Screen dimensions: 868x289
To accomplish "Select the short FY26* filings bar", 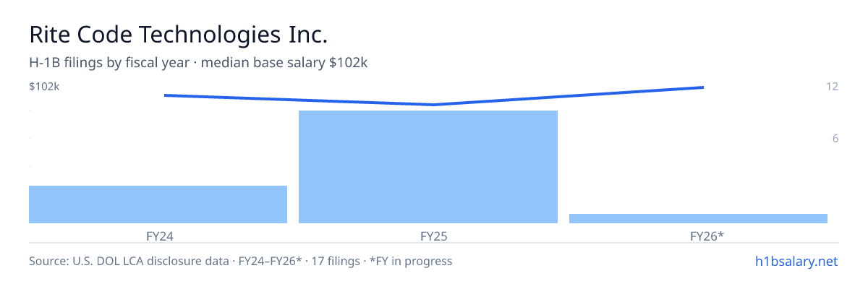I will pos(698,218).
